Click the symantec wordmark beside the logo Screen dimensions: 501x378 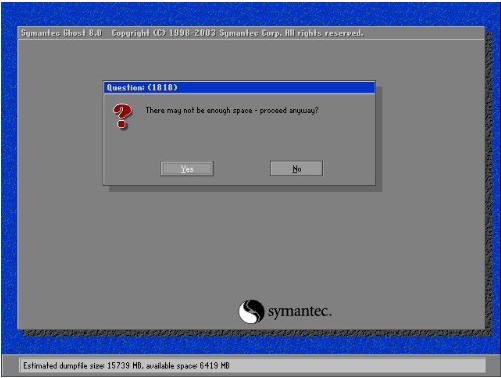click(300, 312)
